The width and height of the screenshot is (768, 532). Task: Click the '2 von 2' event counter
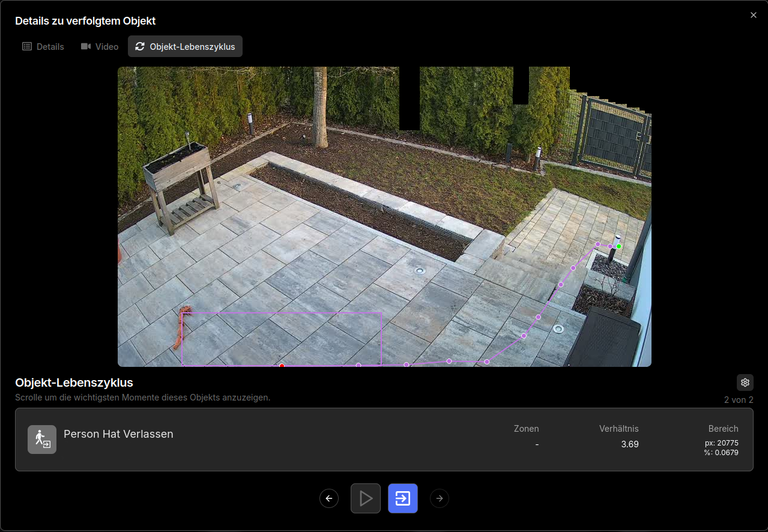[x=738, y=400]
